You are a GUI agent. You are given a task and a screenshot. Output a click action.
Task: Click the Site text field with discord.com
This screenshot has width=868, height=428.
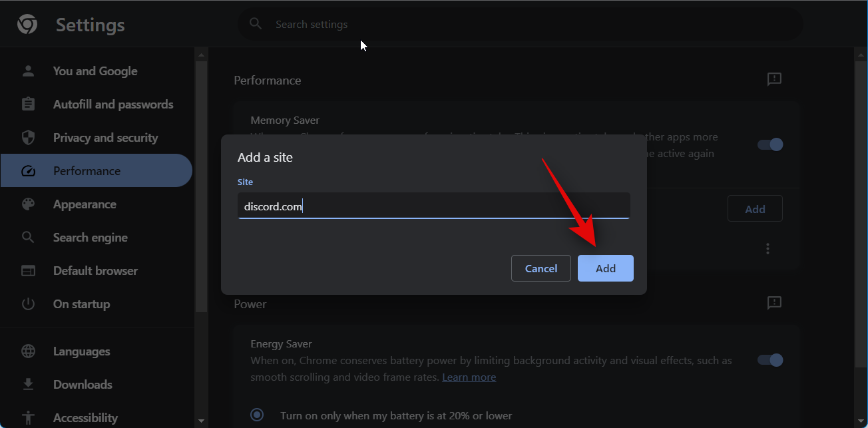(434, 206)
